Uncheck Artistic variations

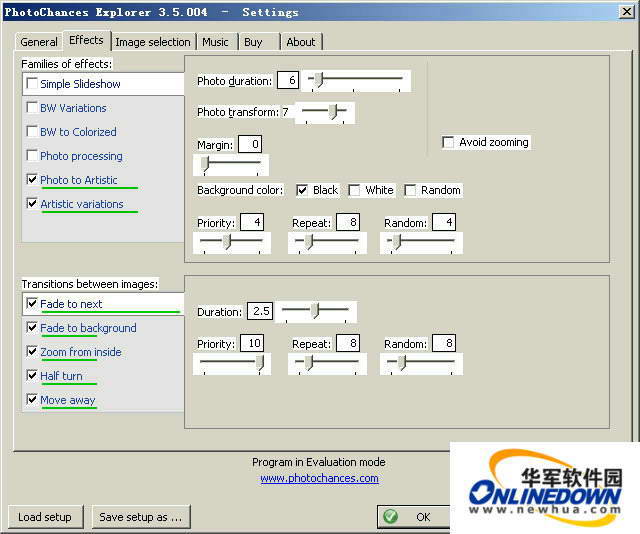32,203
